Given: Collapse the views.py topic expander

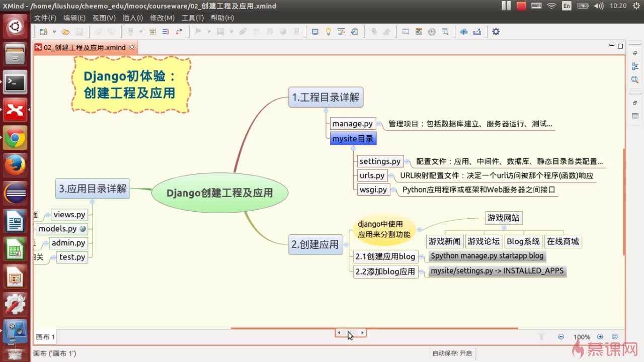Looking at the screenshot, I should (48, 215).
